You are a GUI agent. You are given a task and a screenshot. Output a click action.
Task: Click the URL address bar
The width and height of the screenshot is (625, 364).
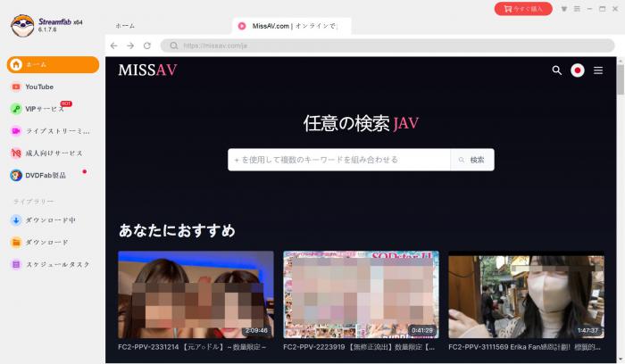387,45
